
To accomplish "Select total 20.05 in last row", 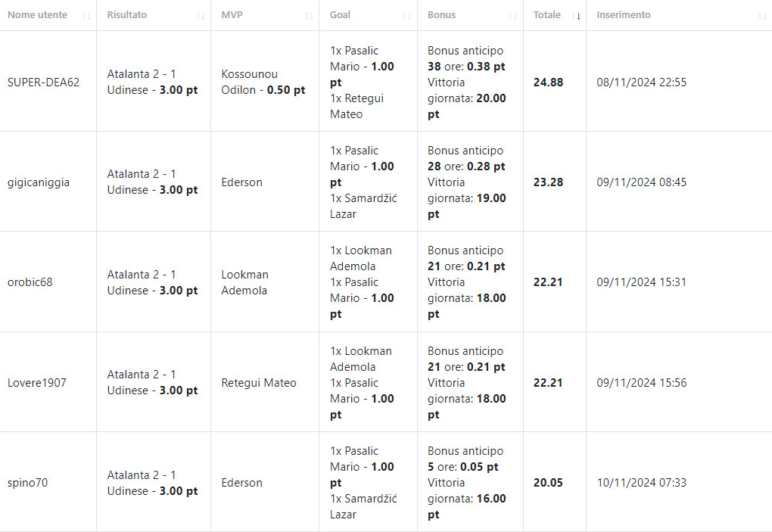I will coord(548,483).
